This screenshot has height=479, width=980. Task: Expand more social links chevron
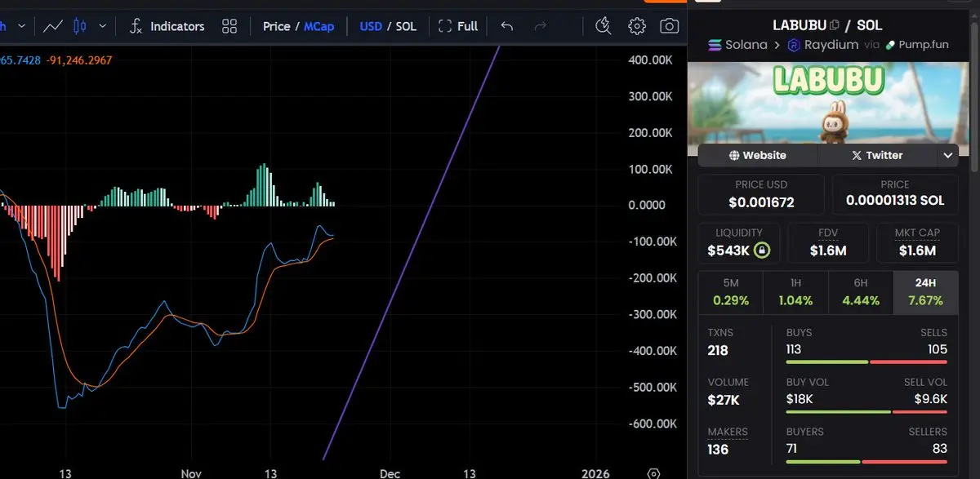[948, 155]
